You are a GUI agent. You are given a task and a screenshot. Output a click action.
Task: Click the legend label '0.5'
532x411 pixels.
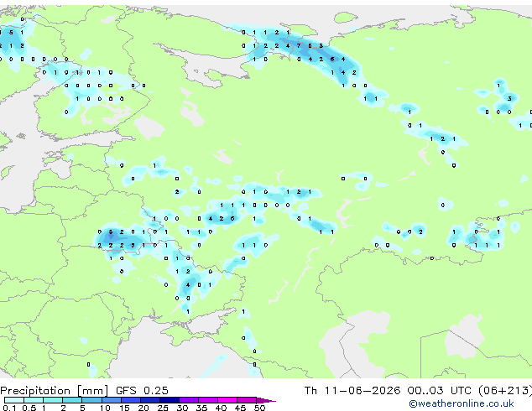point(29,408)
